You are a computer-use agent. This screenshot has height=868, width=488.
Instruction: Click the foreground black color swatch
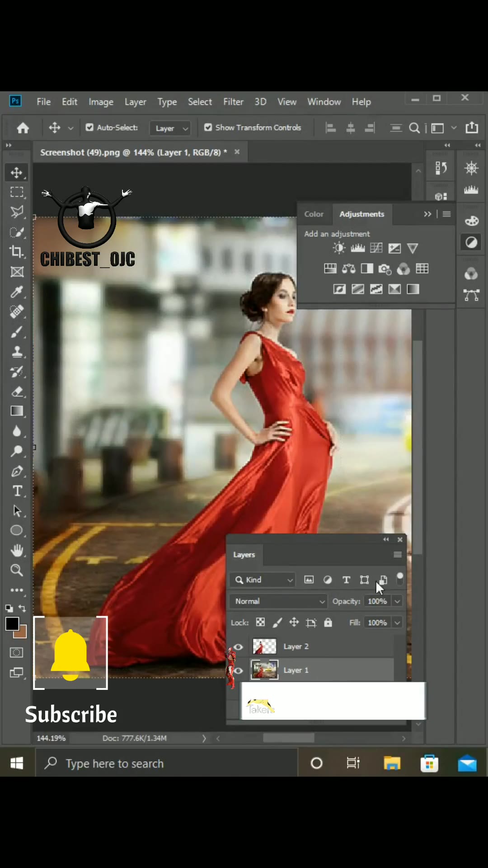pos(12,624)
